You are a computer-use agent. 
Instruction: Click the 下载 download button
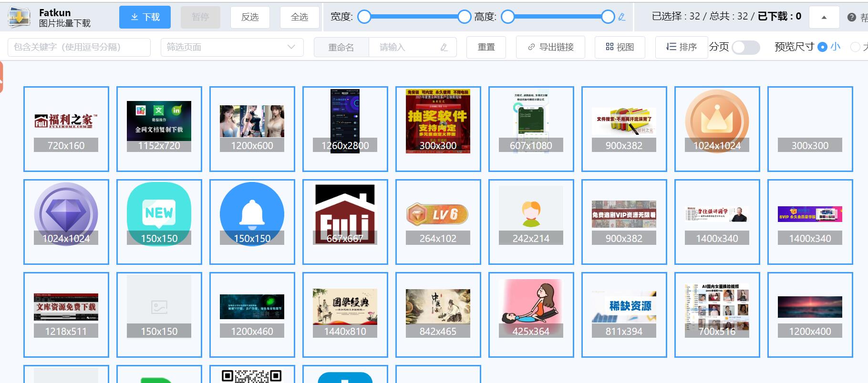145,17
